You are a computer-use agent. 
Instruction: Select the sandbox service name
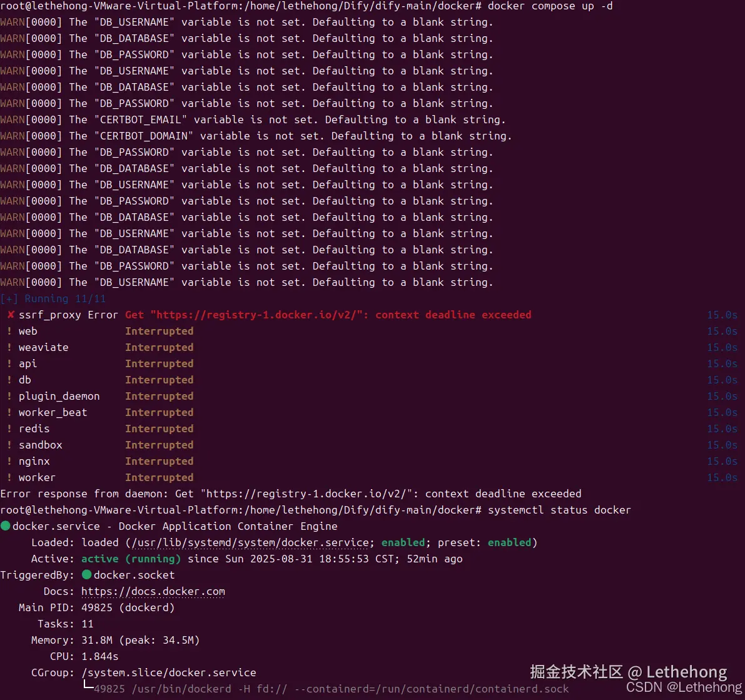coord(41,445)
